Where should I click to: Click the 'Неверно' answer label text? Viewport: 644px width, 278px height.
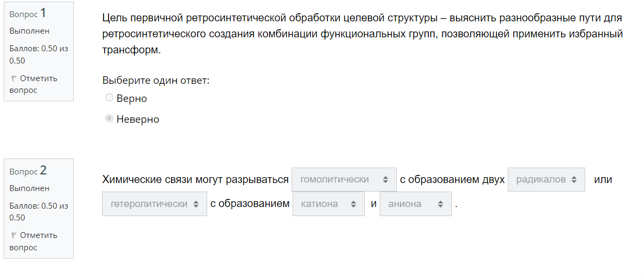click(138, 119)
